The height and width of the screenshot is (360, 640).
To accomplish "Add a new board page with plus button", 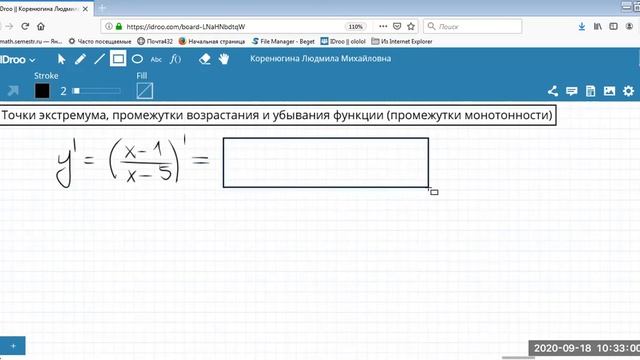I will (13, 346).
